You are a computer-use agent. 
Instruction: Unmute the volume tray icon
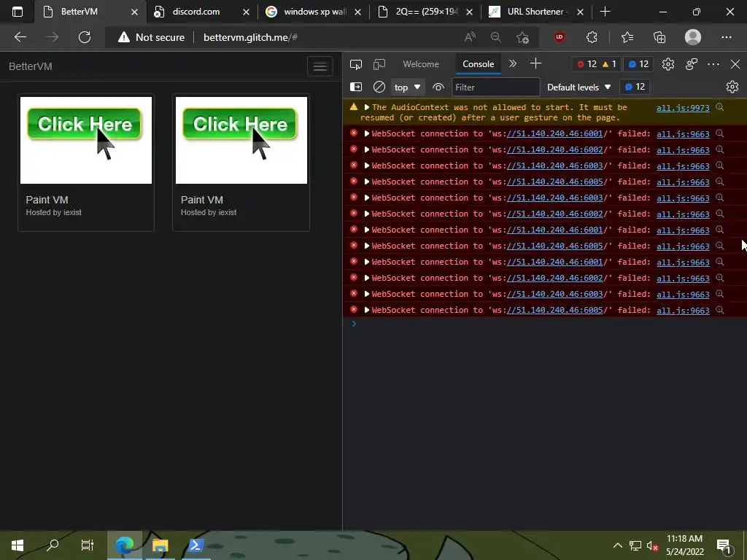click(x=652, y=545)
